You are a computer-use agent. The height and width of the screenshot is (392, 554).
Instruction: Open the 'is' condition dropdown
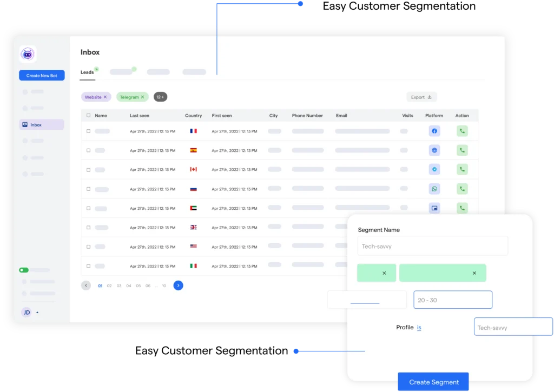click(419, 328)
